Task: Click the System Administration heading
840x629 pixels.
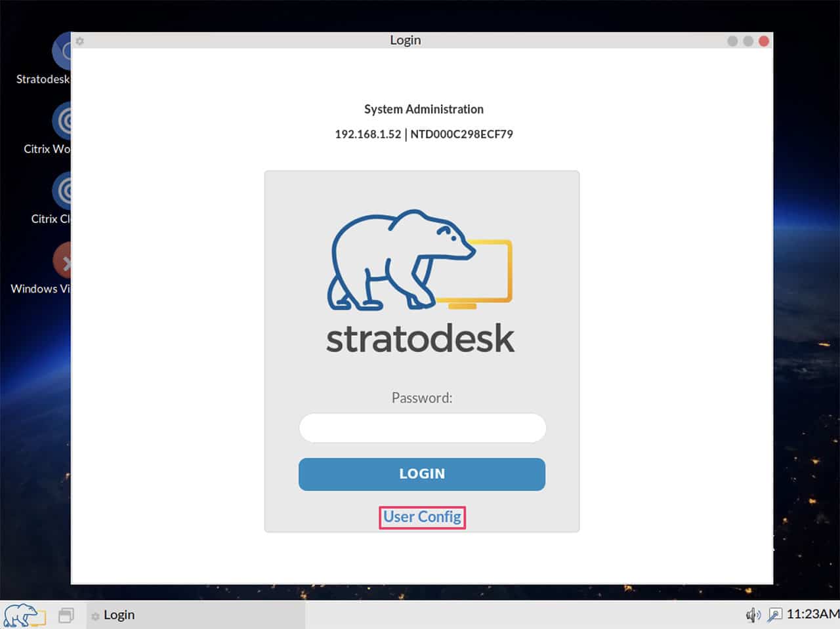Action: pyautogui.click(x=424, y=109)
